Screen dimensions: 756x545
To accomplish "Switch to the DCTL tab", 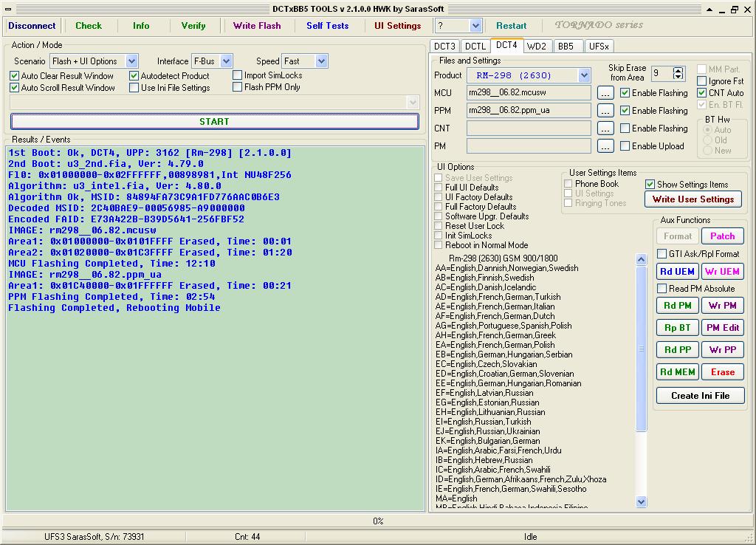I will pyautogui.click(x=475, y=47).
